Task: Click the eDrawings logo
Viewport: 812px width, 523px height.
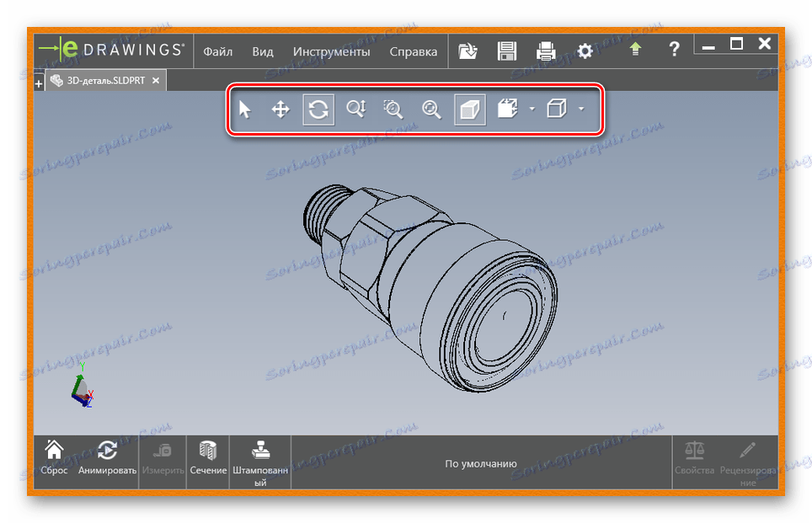Action: tap(111, 50)
